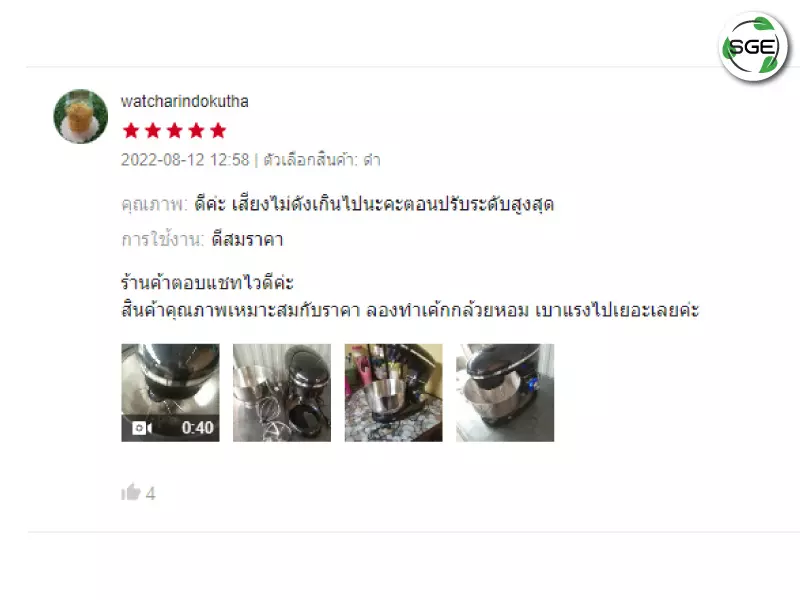
Task: Open username watcharindokutha profile link
Action: 185,101
